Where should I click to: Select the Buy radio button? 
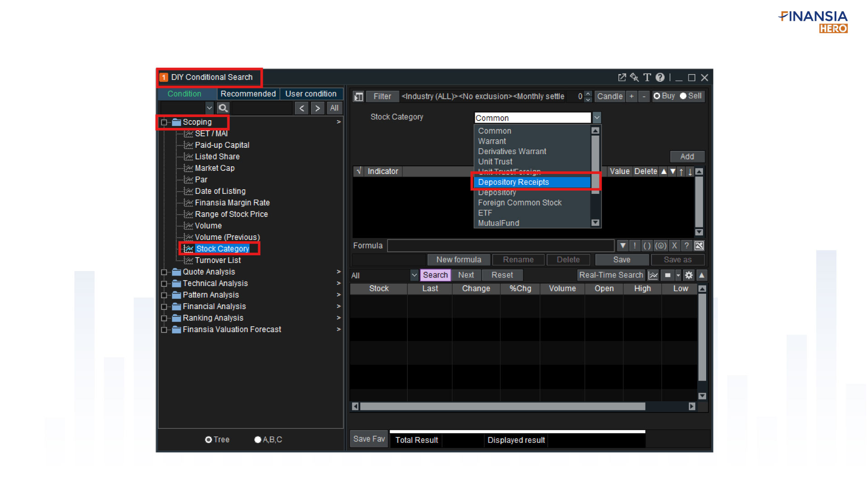click(x=657, y=96)
